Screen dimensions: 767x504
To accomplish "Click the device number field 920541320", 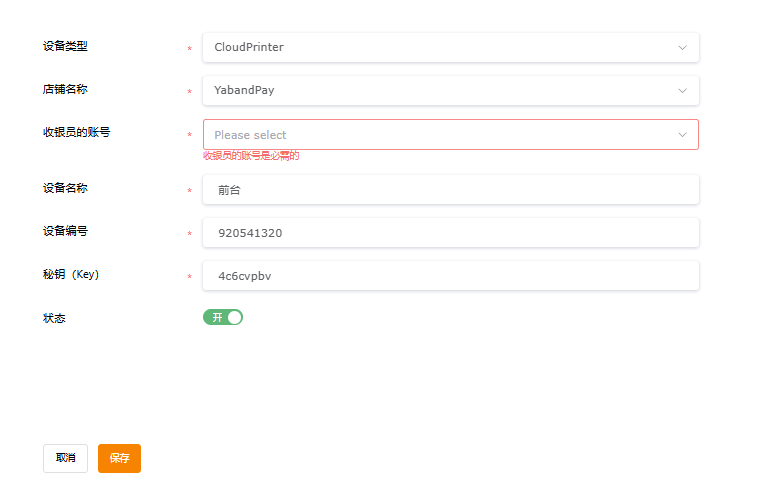I will pos(451,233).
